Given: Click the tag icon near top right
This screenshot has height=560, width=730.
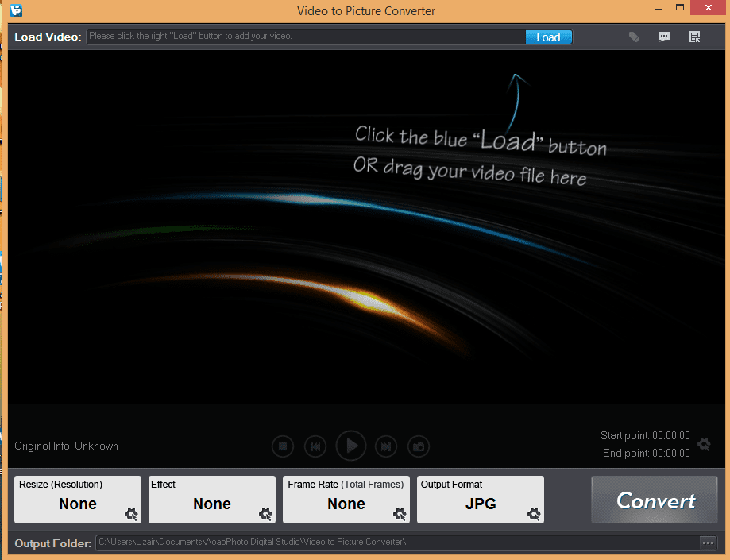Looking at the screenshot, I should click(634, 37).
